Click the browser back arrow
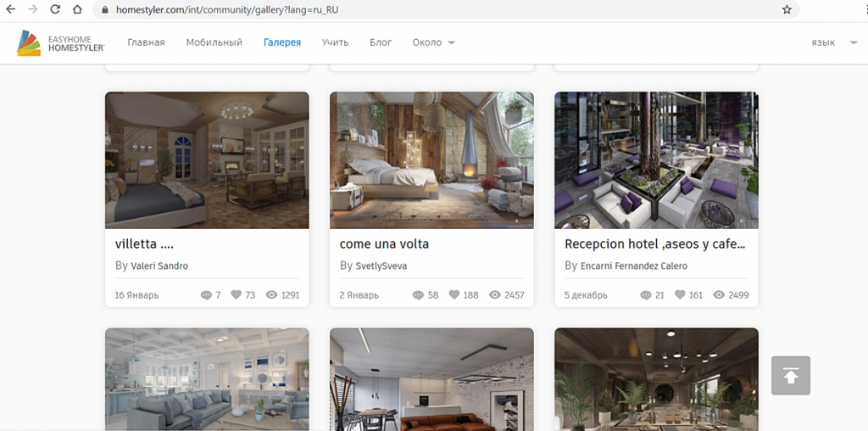 point(10,10)
